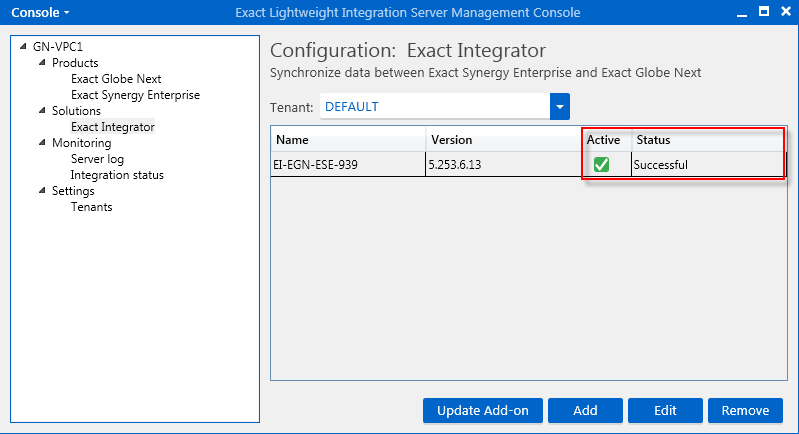Collapse the GN-VPC1 root node
The width and height of the screenshot is (799, 434).
[x=23, y=46]
